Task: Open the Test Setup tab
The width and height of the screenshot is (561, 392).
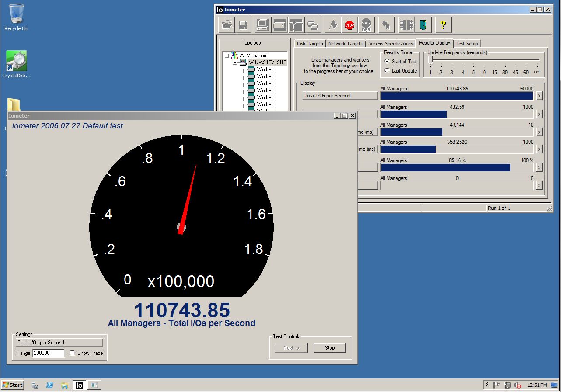Action: [x=467, y=44]
